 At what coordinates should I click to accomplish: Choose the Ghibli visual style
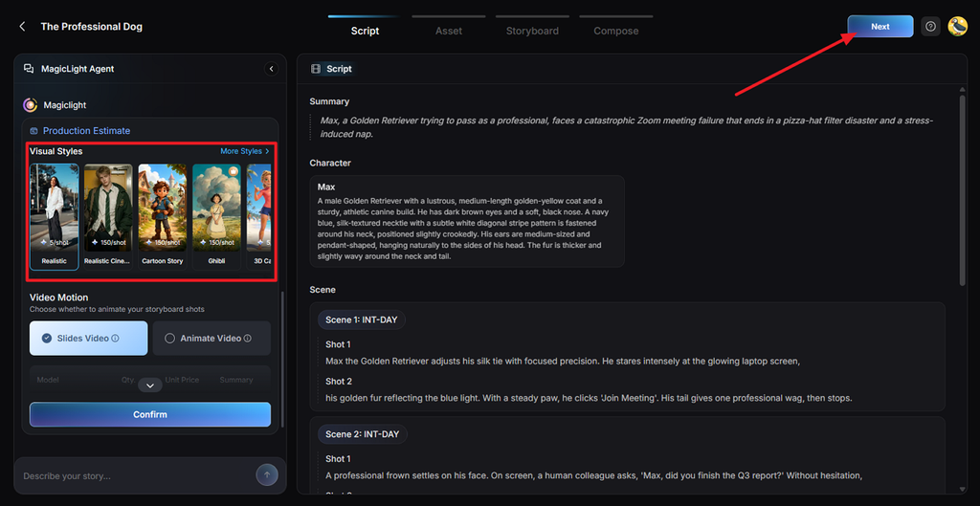[216, 217]
